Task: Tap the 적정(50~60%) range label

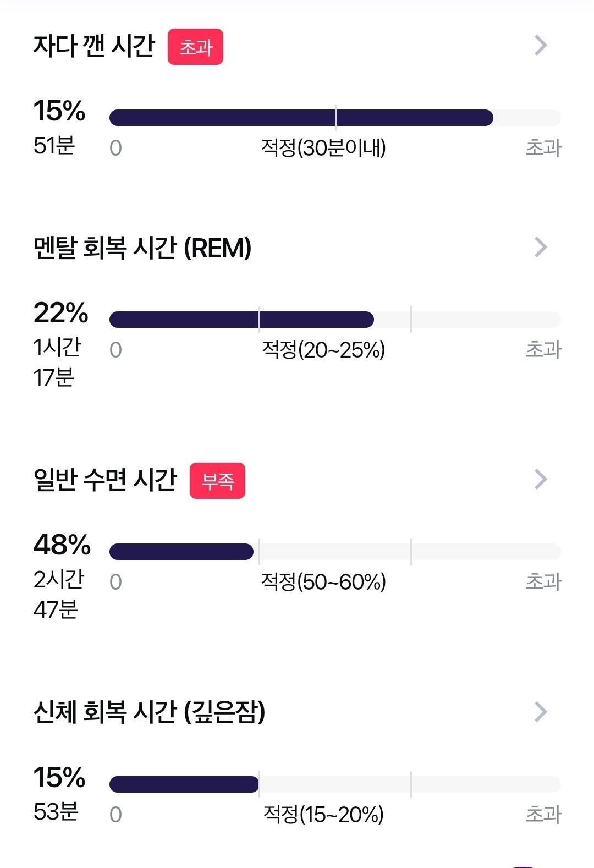Action: point(323,582)
